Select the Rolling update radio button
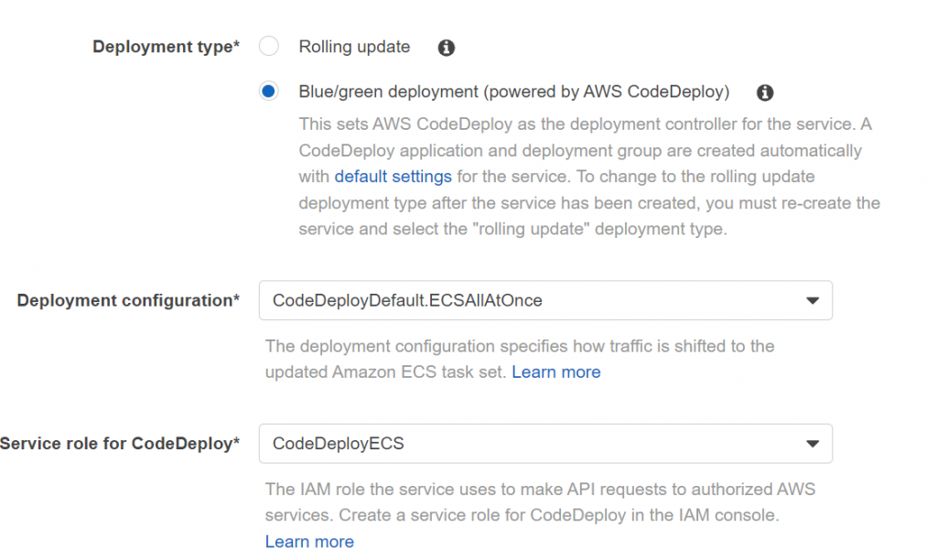Screen dimensions: 937x560 (x=268, y=46)
